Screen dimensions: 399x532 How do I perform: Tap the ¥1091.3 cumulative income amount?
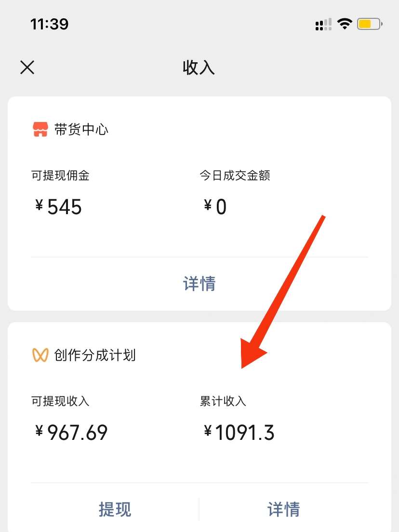pos(239,432)
